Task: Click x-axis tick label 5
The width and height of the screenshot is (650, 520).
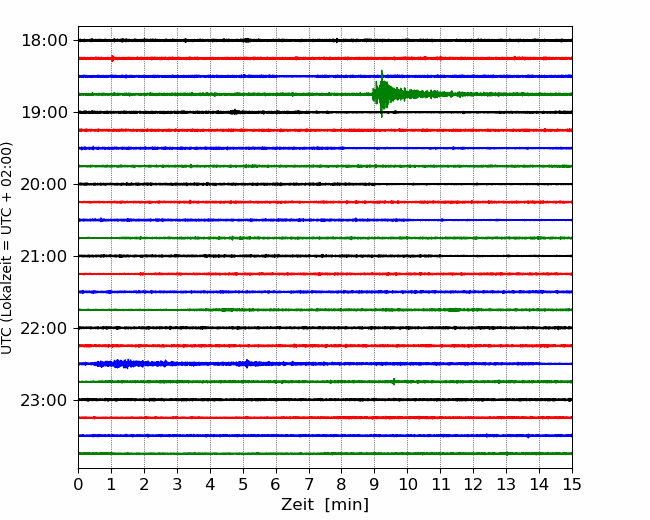Action: pyautogui.click(x=243, y=484)
